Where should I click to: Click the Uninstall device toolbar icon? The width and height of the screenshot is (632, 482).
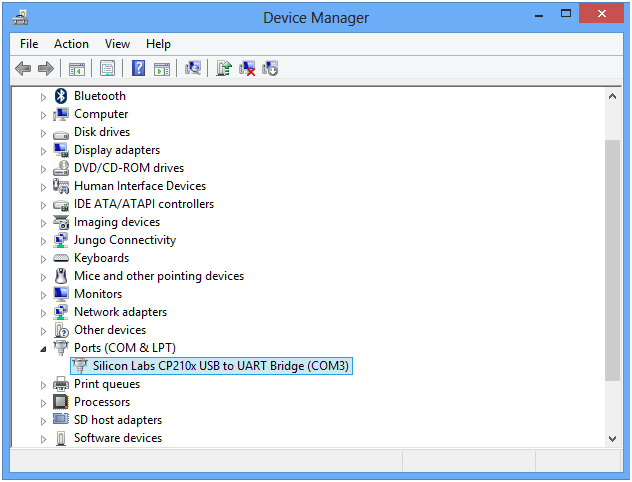click(x=247, y=68)
